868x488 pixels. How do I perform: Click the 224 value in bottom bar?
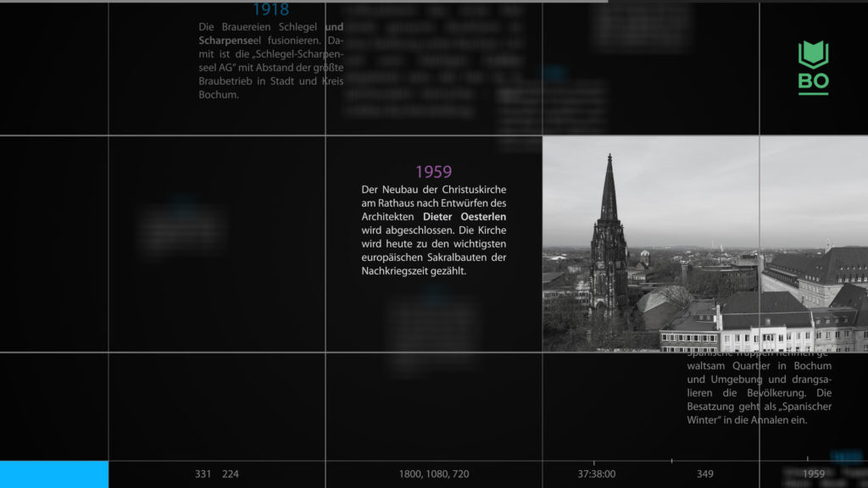point(231,474)
